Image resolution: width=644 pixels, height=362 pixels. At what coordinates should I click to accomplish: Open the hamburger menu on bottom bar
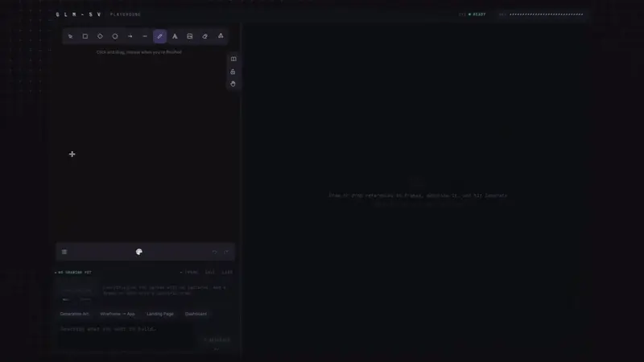tap(64, 252)
